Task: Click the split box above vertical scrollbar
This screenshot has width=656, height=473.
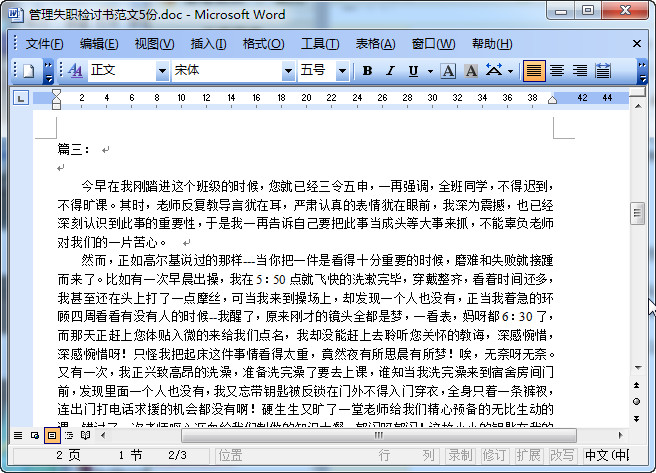Action: click(638, 92)
